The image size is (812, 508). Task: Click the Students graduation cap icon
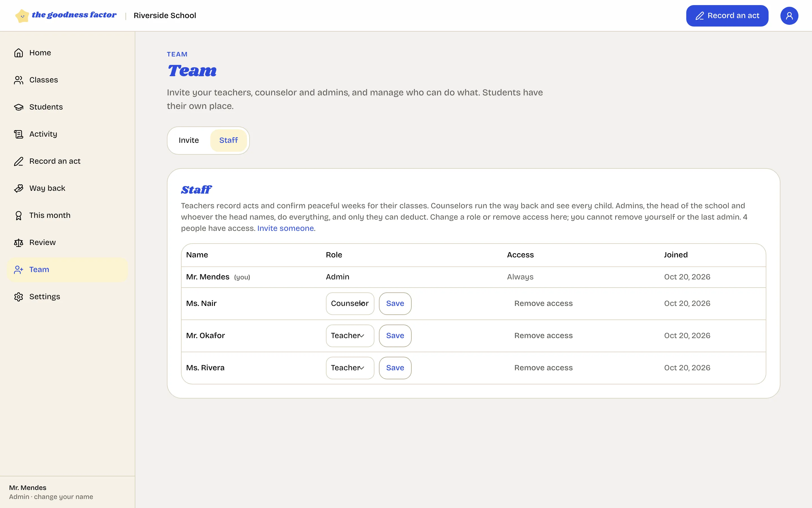[18, 107]
